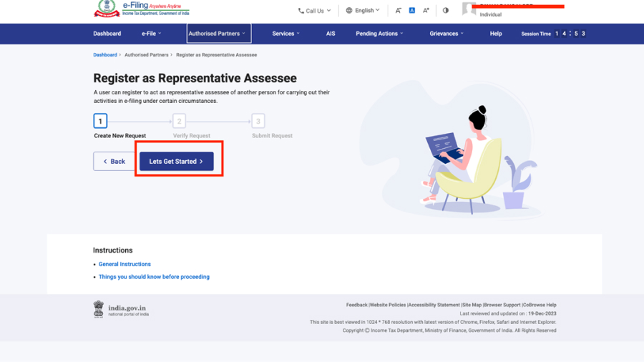
Task: Open Things you should know before proceeding
Action: point(154,277)
